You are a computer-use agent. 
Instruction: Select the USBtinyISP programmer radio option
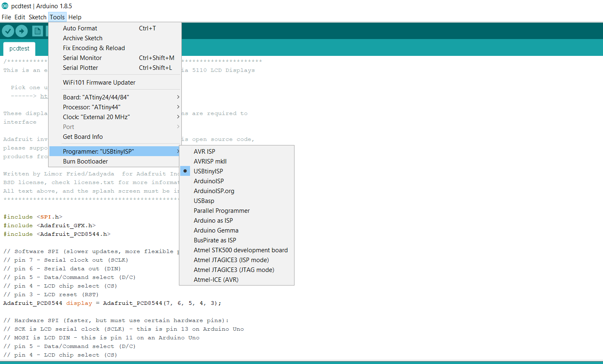click(x=237, y=171)
